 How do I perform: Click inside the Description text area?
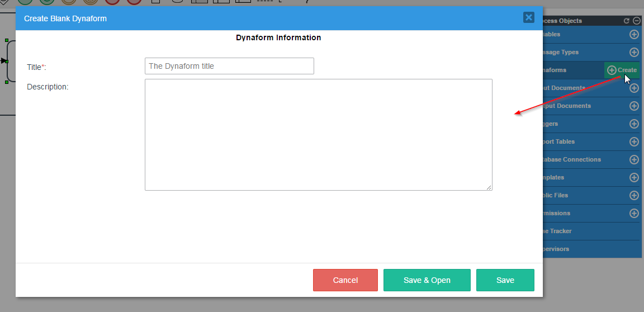tap(318, 134)
